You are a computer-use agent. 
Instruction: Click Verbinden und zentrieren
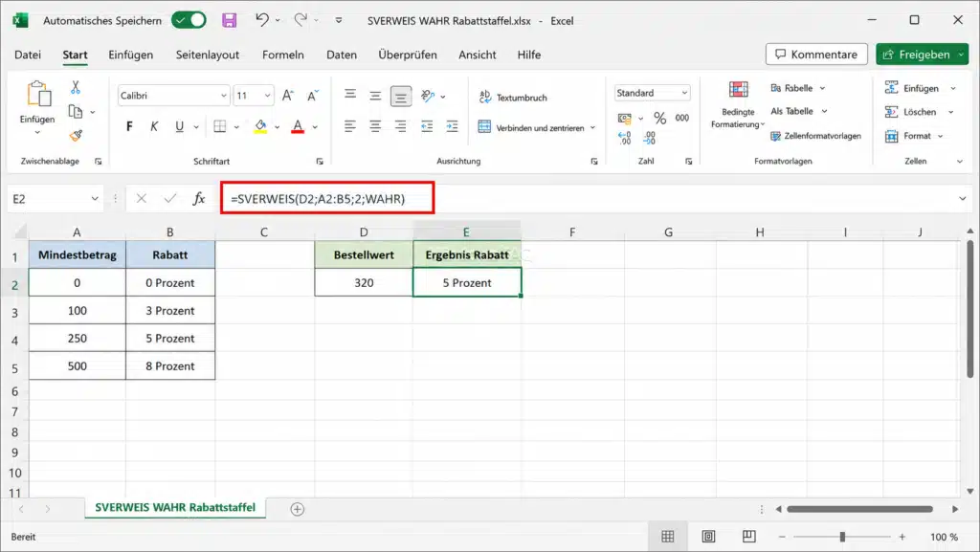531,127
